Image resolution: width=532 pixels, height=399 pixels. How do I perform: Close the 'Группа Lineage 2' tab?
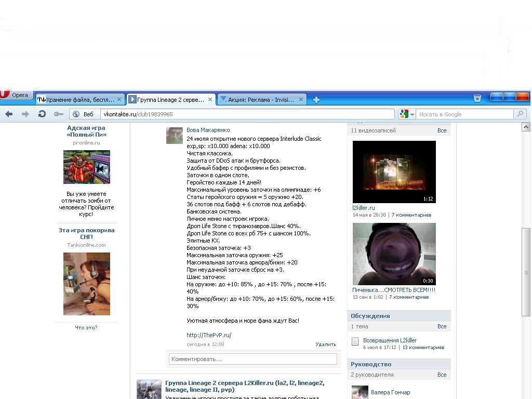coord(210,99)
